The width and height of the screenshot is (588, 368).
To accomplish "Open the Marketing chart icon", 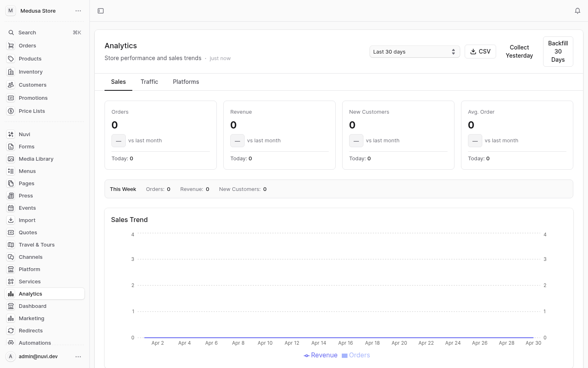I will 11,318.
